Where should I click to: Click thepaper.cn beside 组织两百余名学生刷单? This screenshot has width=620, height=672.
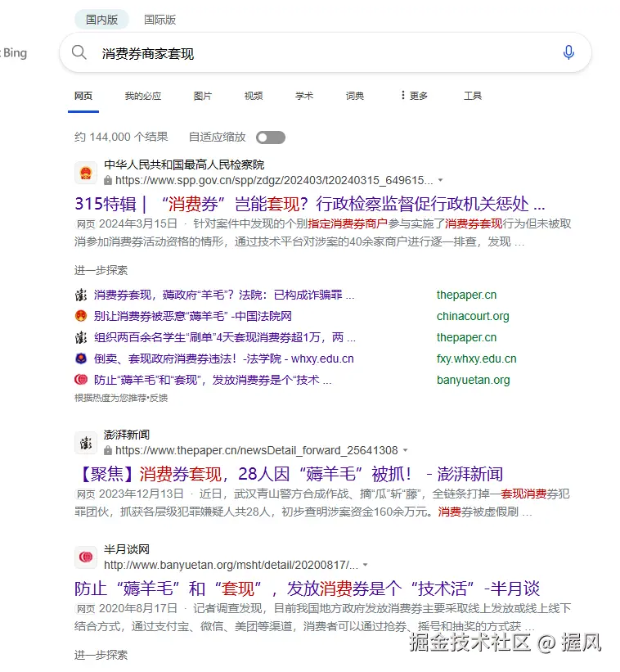coord(466,338)
